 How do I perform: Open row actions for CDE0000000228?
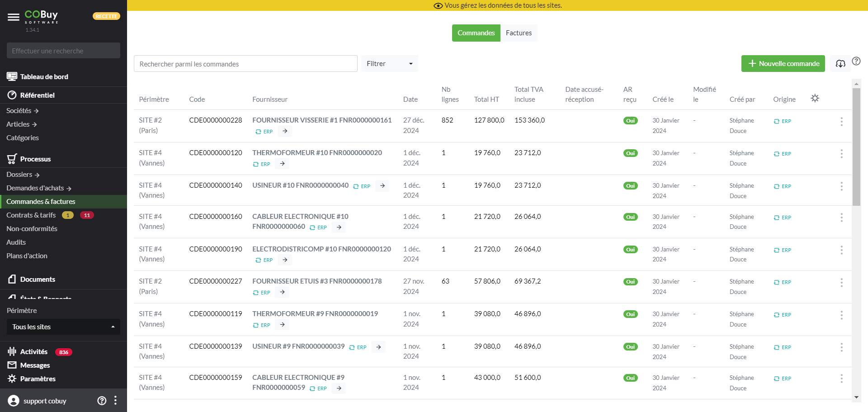(x=841, y=122)
